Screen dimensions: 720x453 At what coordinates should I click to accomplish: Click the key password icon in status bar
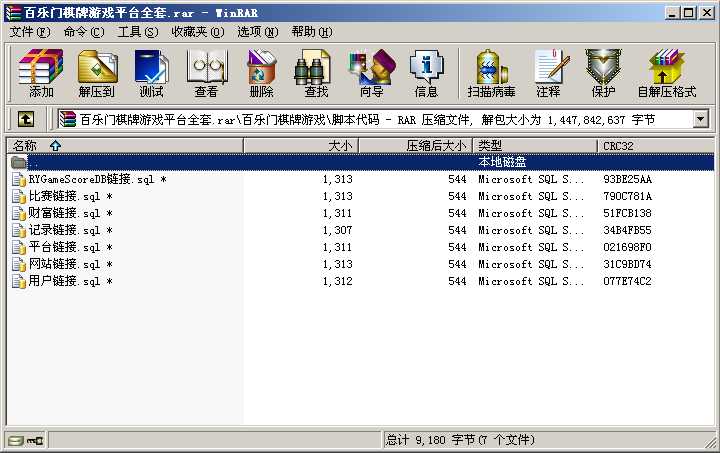pos(34,441)
